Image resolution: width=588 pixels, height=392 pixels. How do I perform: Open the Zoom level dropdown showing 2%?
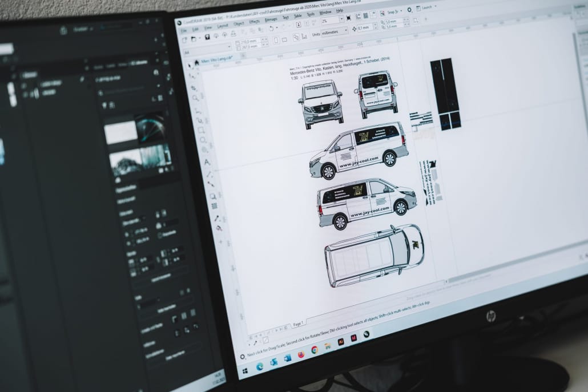pyautogui.click(x=333, y=20)
